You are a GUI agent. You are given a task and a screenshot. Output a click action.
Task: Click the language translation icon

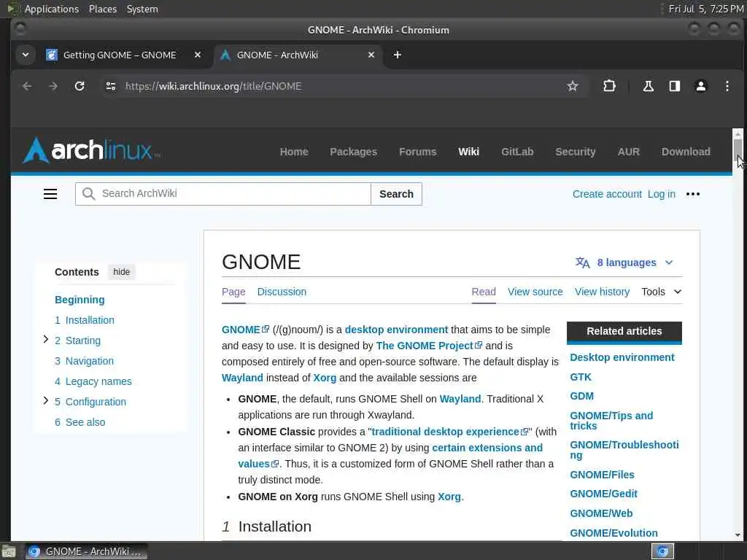point(582,262)
